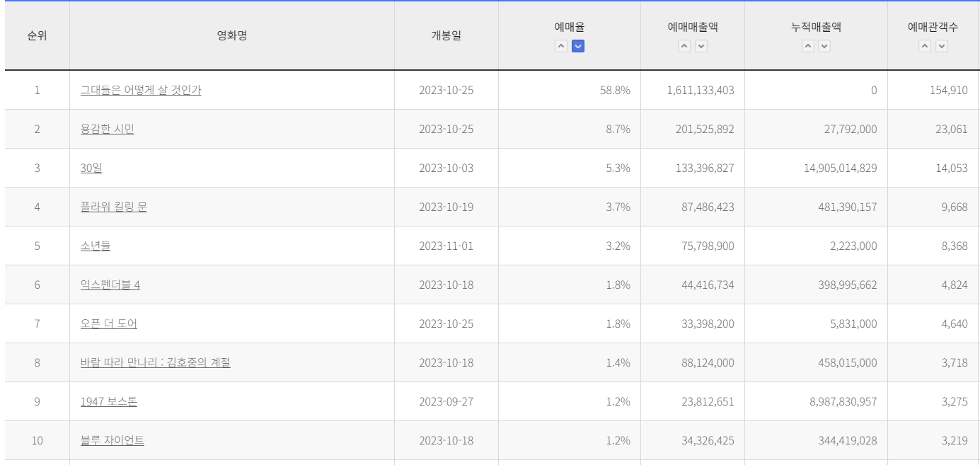The width and height of the screenshot is (980, 465).
Task: Click the 누적매출액 header label
Action: (x=816, y=27)
